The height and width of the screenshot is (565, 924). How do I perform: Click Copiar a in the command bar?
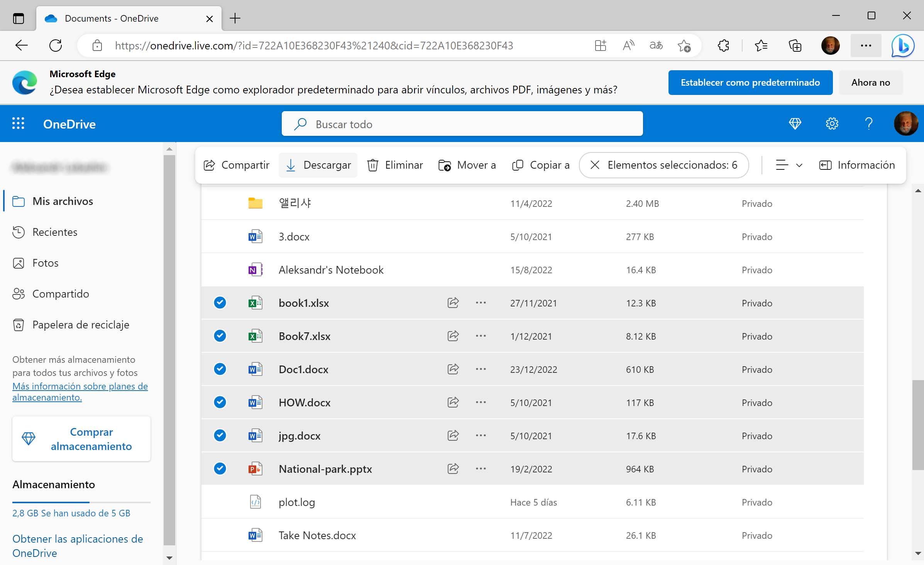point(540,165)
